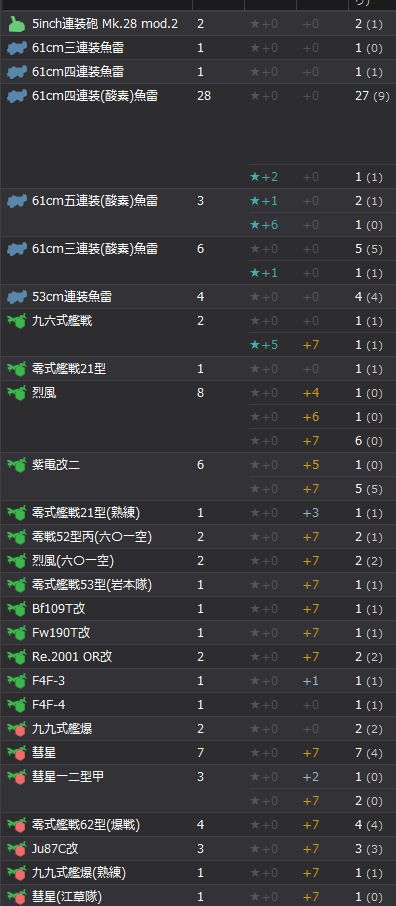The image size is (396, 906).
Task: Click the fighter icon beside 九六式艦戦
Action: click(17, 321)
